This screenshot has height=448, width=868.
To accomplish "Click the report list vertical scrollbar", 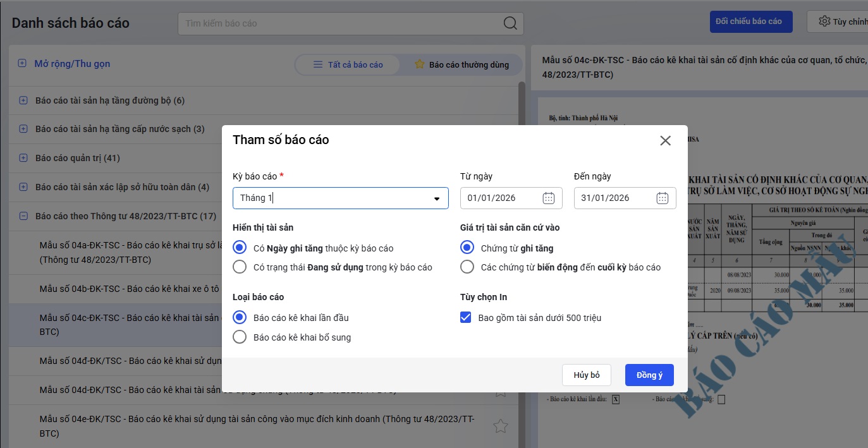I will click(522, 253).
